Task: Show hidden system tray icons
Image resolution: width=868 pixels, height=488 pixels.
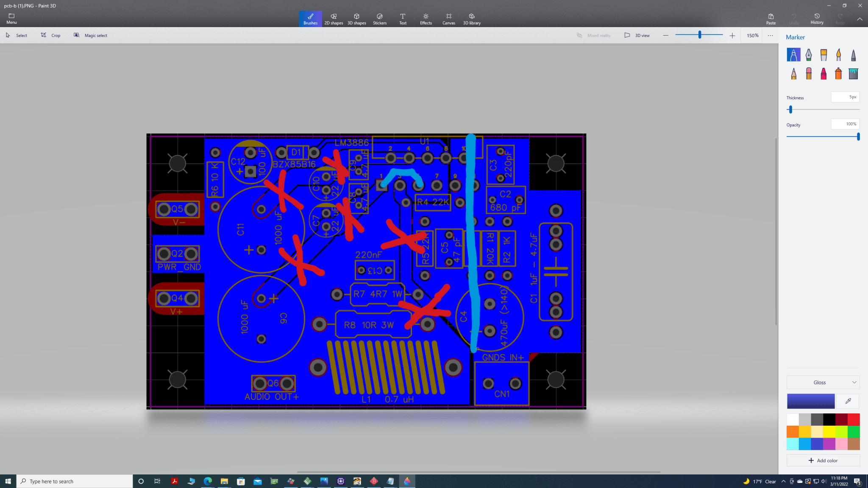Action: (783, 481)
